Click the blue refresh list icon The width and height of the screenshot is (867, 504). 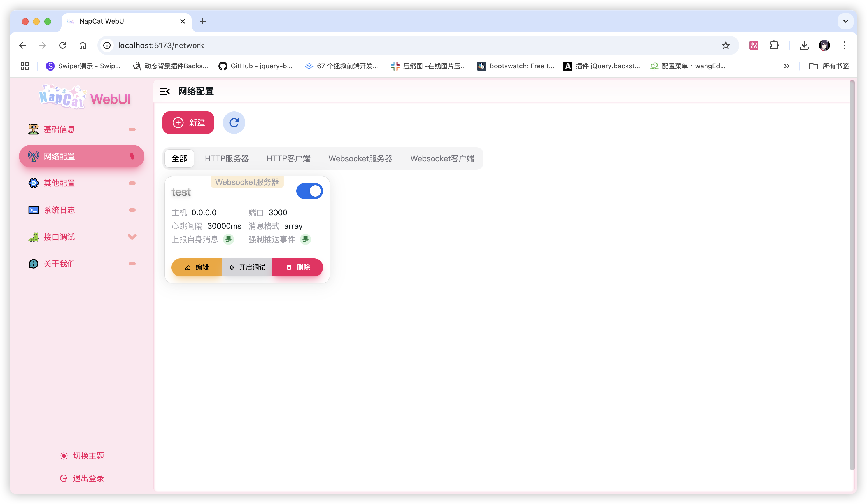234,122
